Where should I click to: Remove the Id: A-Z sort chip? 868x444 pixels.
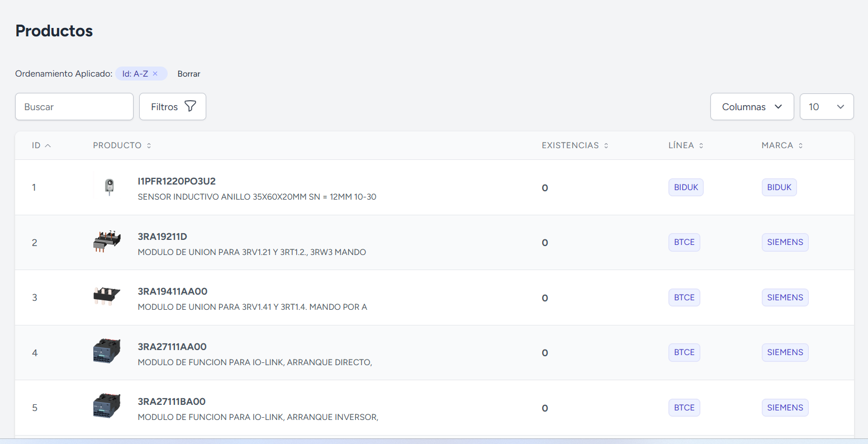coord(155,74)
